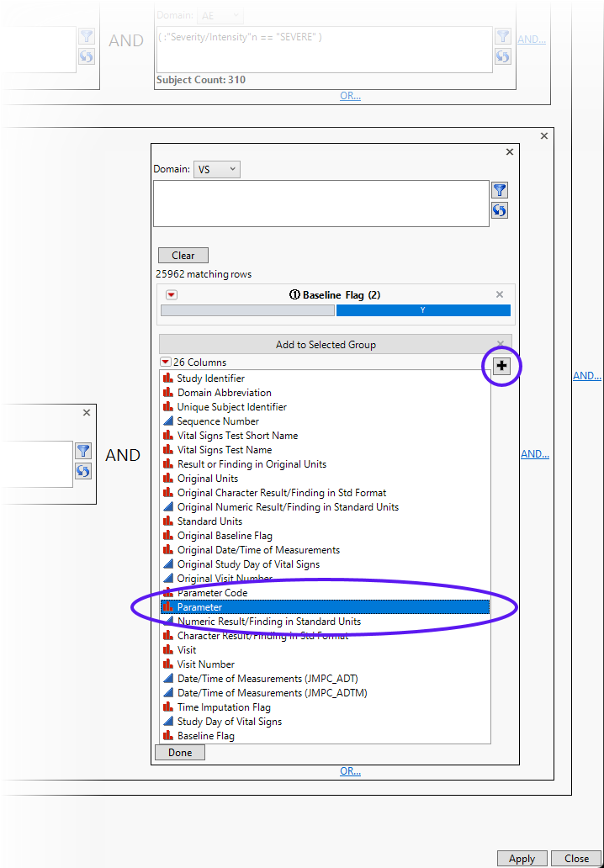Select Original Numeric Result/Finding in Standard Units
The image size is (604, 868).
pos(325,507)
